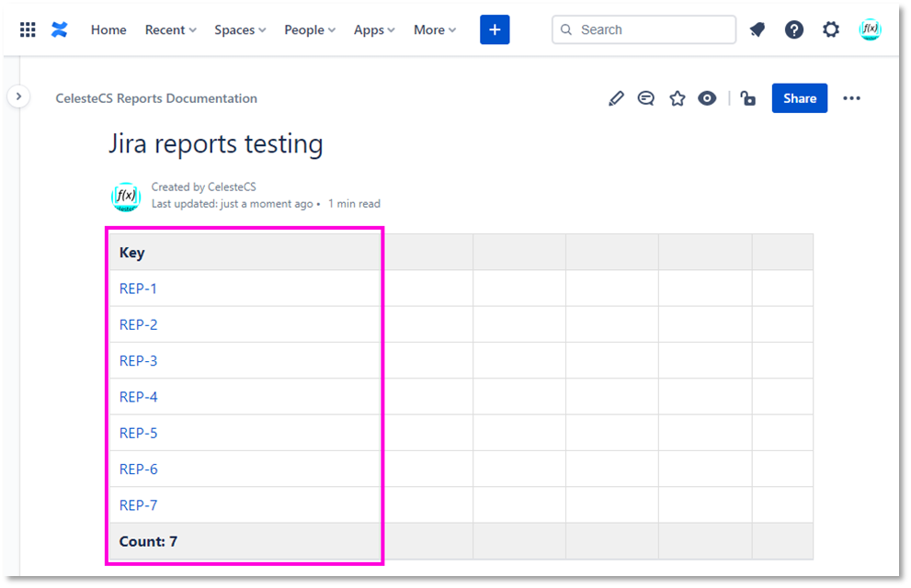Expand the Apps dropdown menu
Viewport: 911px width, 588px height.
(x=374, y=29)
